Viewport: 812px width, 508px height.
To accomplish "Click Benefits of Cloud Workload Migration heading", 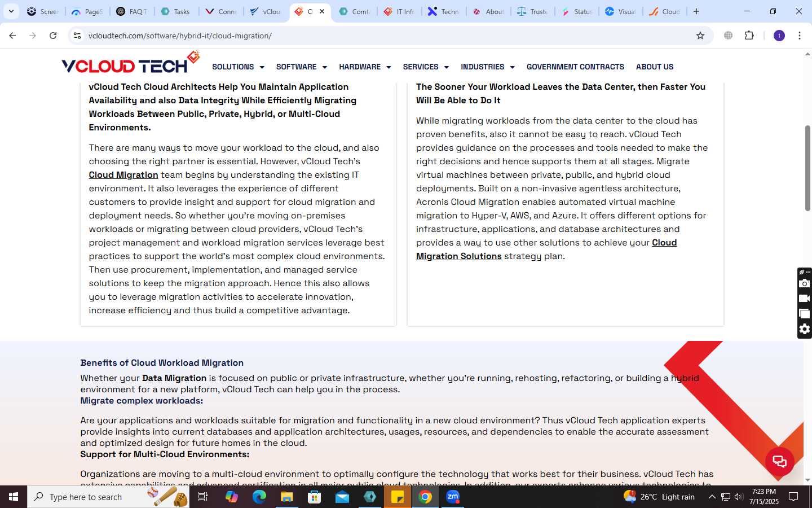I will [162, 363].
